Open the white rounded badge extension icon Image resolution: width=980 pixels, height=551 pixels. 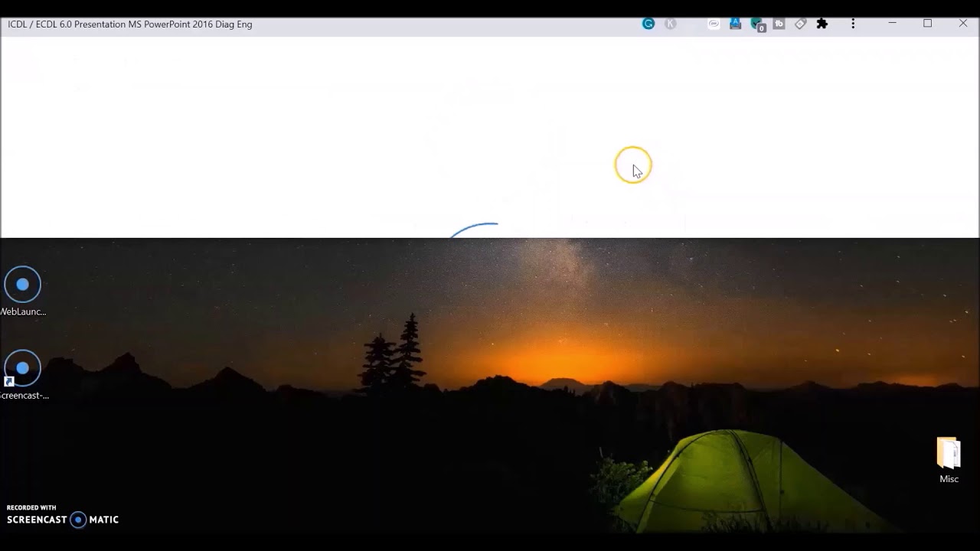714,24
